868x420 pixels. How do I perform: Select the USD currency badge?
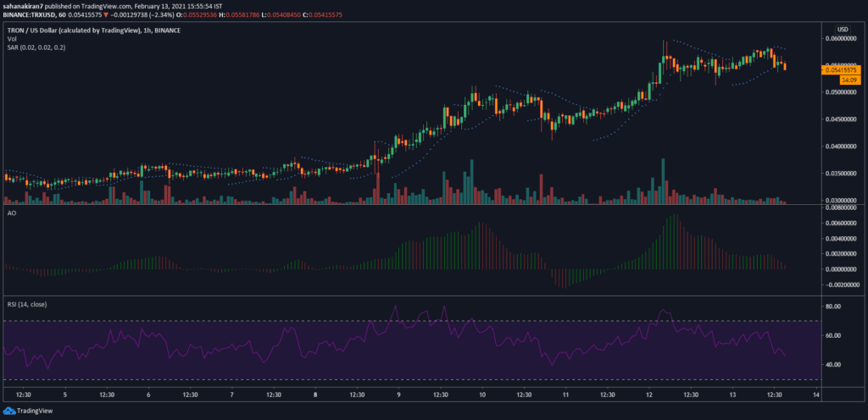(844, 28)
